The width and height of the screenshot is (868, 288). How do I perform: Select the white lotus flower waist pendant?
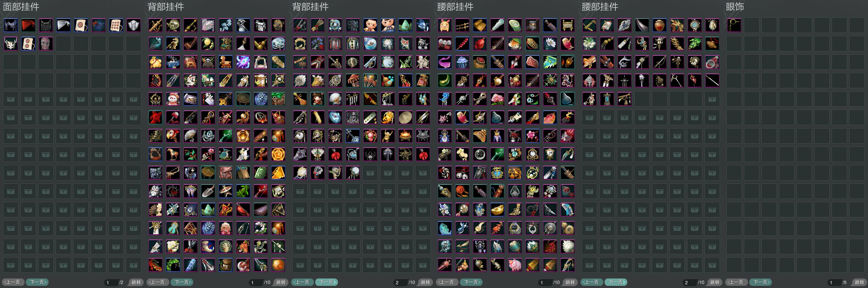tap(550, 44)
